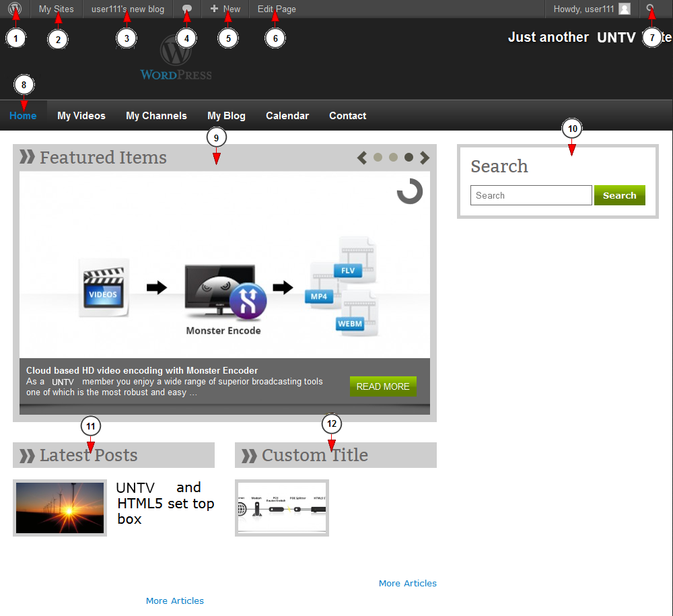Open the New content menu
This screenshot has height=616, width=673.
click(x=225, y=9)
